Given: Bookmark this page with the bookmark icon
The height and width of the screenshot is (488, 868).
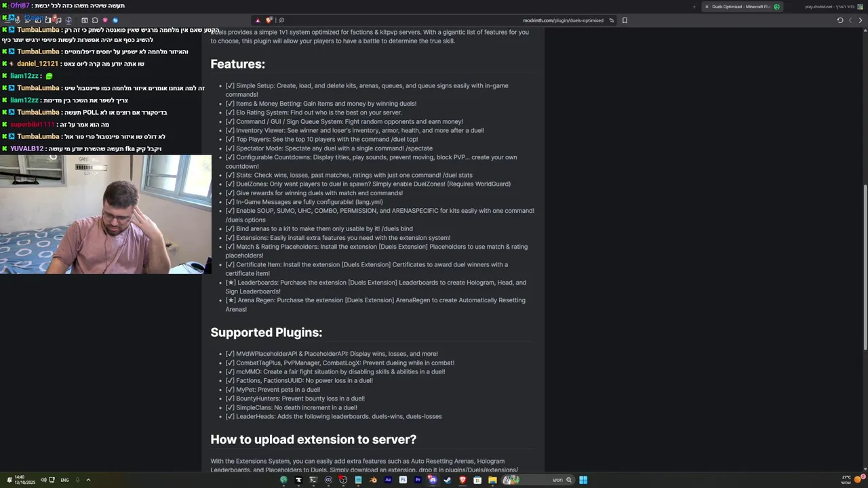Looking at the screenshot, I should coord(625,20).
